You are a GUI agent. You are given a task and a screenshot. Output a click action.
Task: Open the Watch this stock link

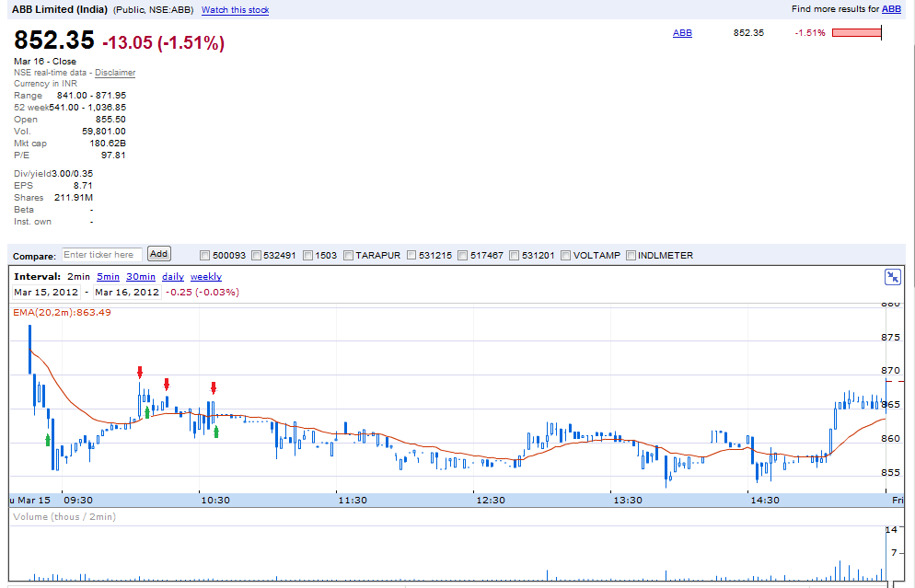(x=235, y=10)
